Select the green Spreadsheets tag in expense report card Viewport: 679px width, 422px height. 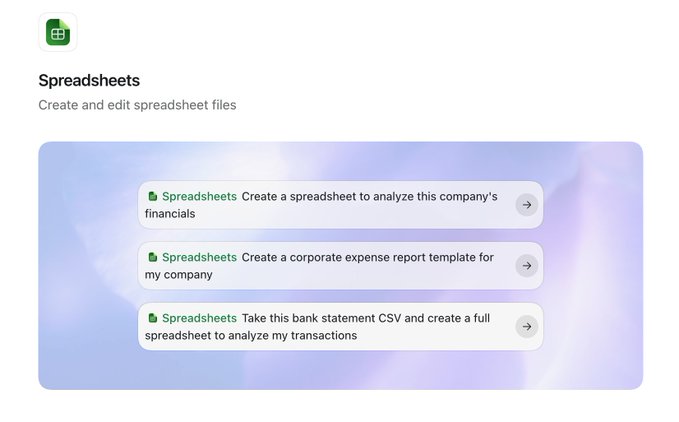(199, 258)
